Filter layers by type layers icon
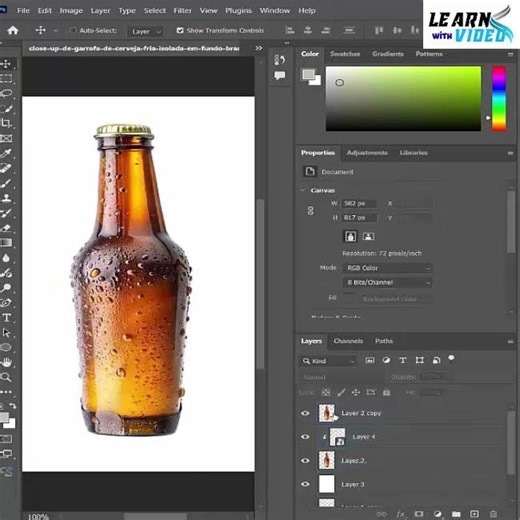Screen dimensions: 520x520 click(403, 360)
